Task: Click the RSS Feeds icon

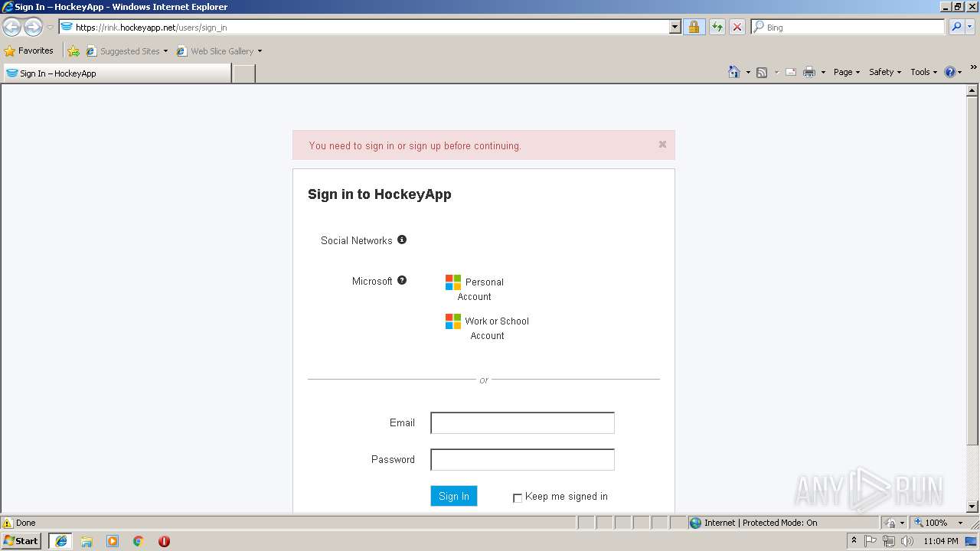Action: [x=762, y=72]
